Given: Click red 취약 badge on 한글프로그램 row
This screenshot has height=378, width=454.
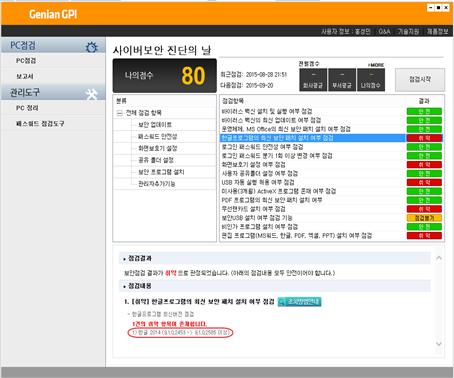Looking at the screenshot, I should coord(424,138).
